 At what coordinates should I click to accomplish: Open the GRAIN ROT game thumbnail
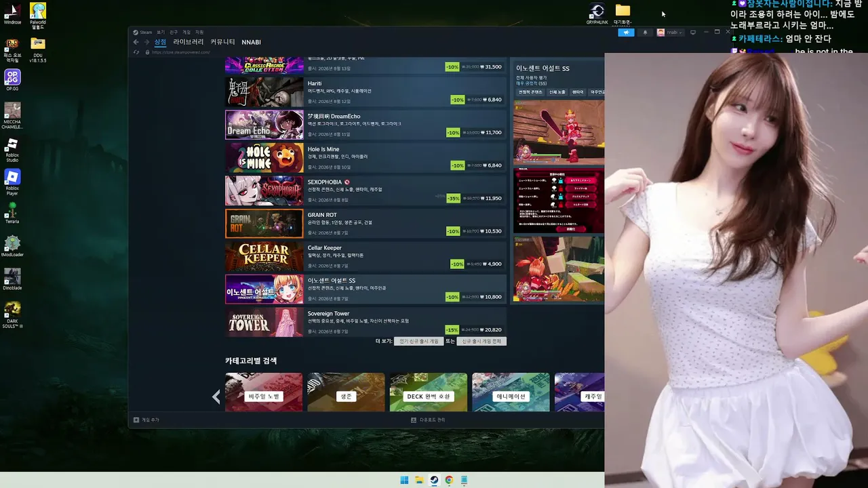(x=264, y=224)
